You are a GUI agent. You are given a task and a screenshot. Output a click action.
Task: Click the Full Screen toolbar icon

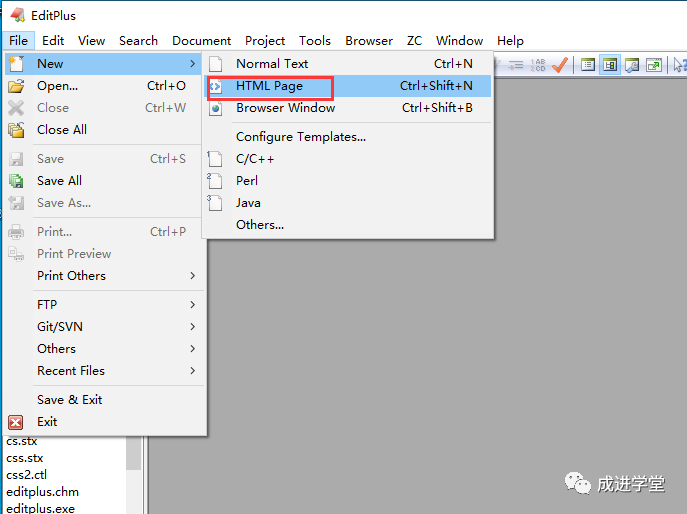654,65
